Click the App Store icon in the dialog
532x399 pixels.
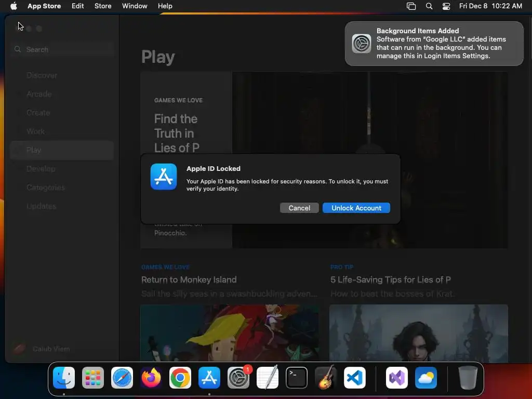click(164, 177)
